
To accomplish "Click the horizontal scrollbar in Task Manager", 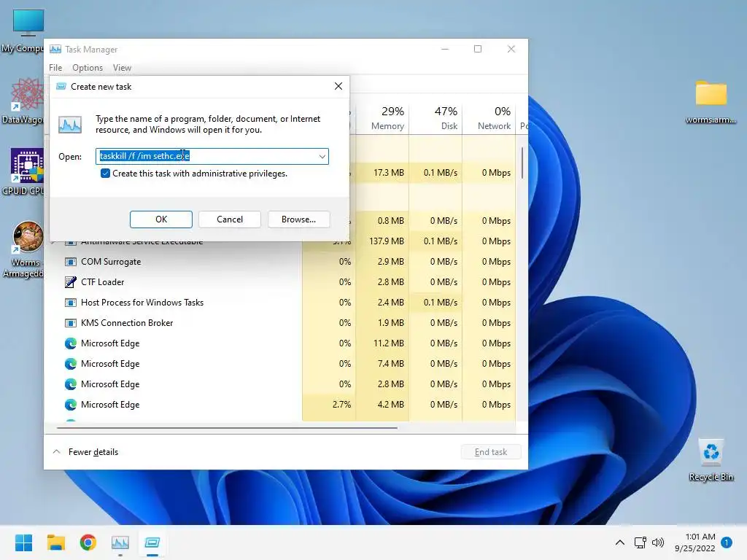I will pyautogui.click(x=227, y=428).
